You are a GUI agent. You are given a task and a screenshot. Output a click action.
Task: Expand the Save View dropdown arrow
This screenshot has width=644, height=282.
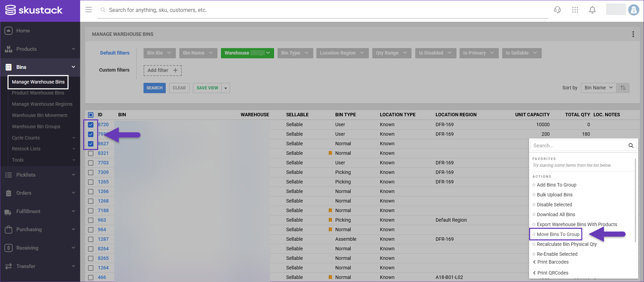pos(226,88)
